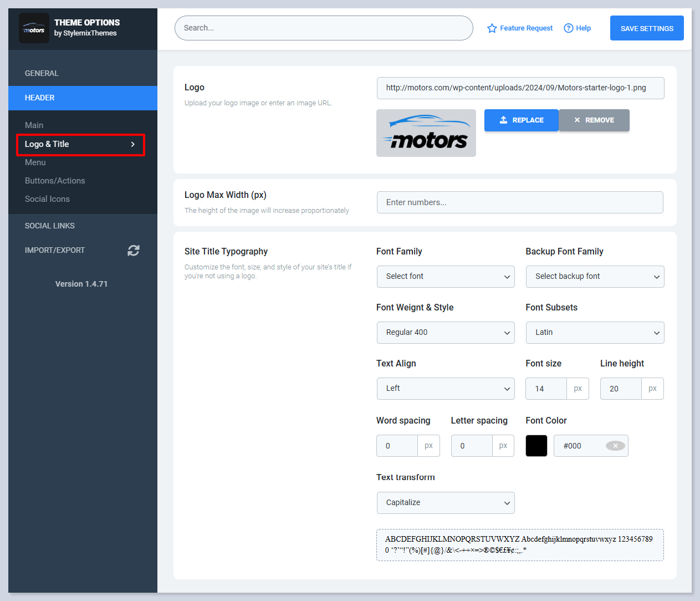Viewport: 700px width, 601px height.
Task: Expand the Text transform Capitalize dropdown
Action: 446,503
